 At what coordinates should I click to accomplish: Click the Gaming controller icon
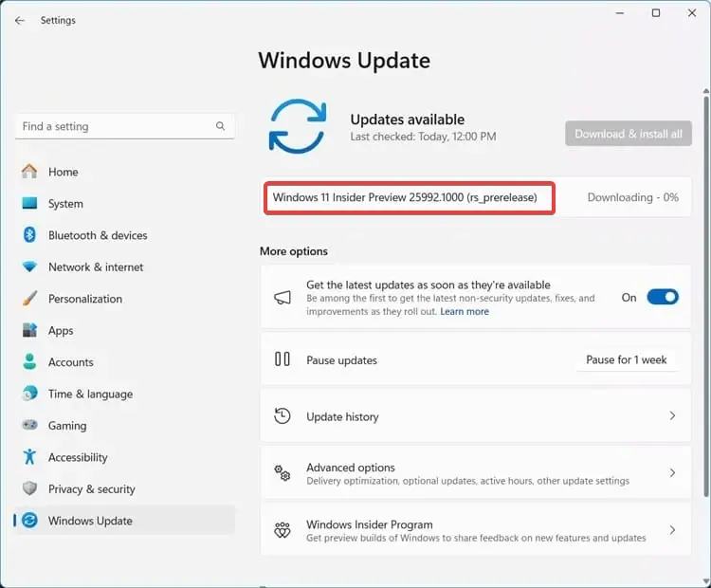29,425
